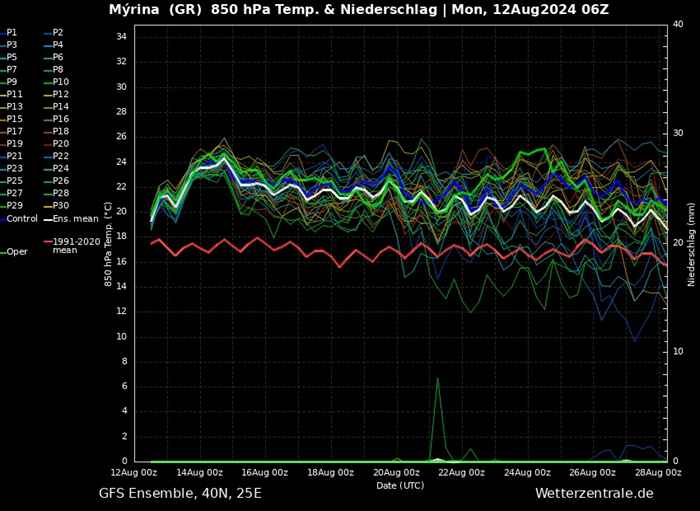The height and width of the screenshot is (511, 700).
Task: Click the red 1991-2020 mean line swatch
Action: pyautogui.click(x=46, y=241)
